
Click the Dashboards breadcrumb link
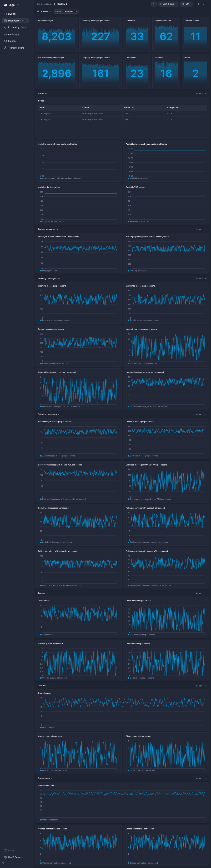[47, 4]
